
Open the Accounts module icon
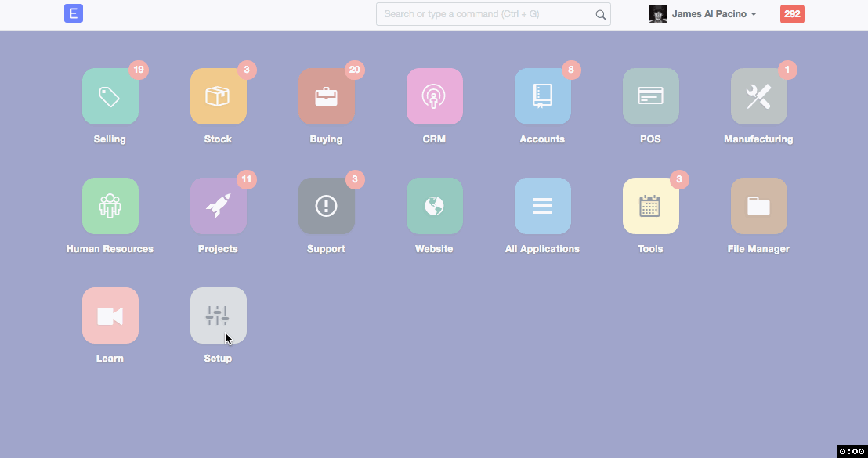[543, 96]
